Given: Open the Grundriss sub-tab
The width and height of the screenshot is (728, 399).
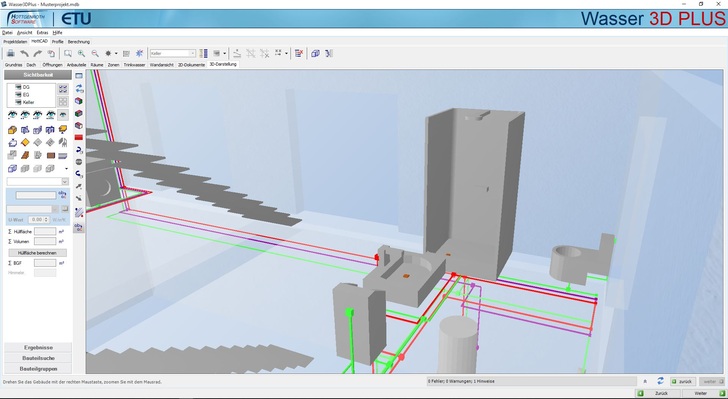Looking at the screenshot, I should click(x=13, y=65).
